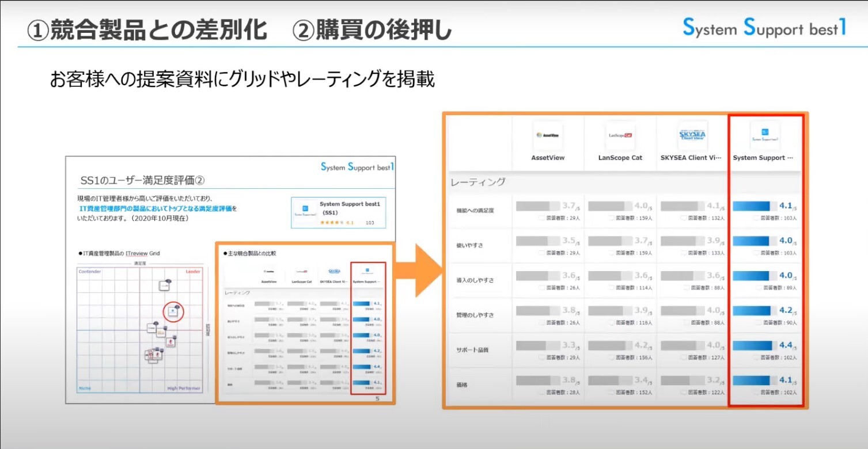The width and height of the screenshot is (868, 449).
Task: Click the お客様への提案資料 subtitle line
Action: 242,79
